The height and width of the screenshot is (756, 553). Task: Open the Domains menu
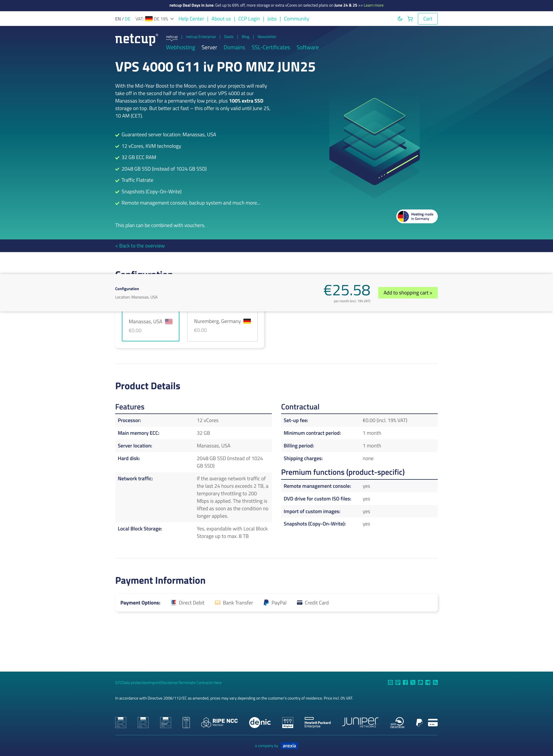point(234,47)
